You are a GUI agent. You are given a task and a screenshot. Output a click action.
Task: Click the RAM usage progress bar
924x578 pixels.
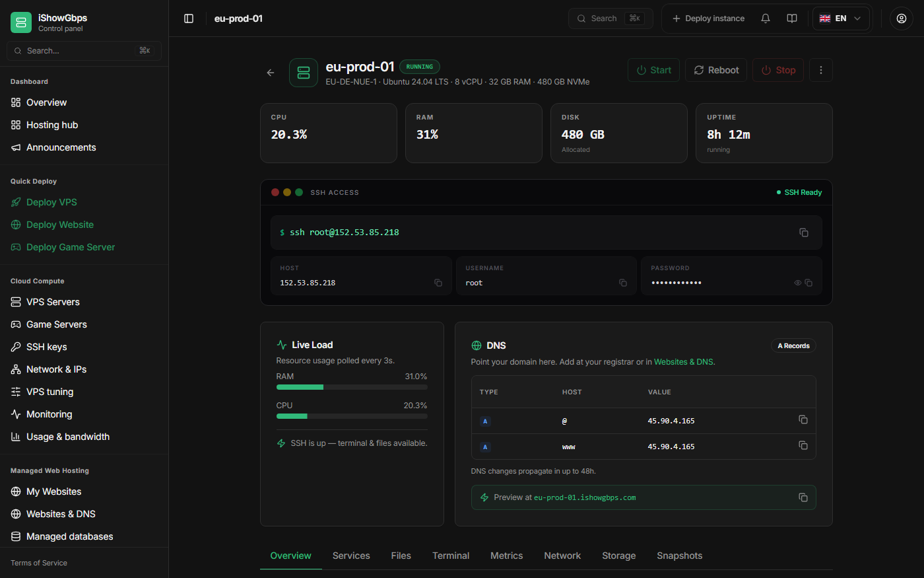(x=352, y=387)
